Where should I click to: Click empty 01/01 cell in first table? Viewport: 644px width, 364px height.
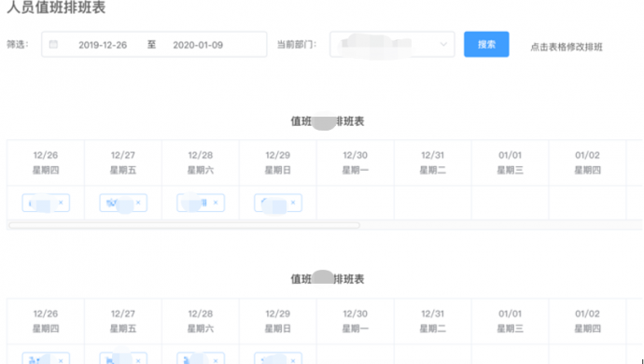tap(511, 203)
